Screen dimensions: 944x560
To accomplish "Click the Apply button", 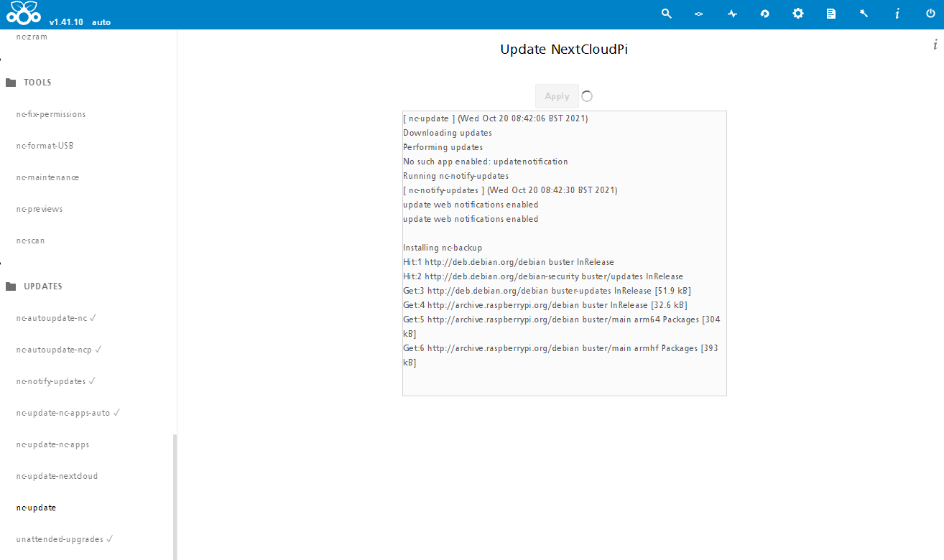I will [x=557, y=96].
